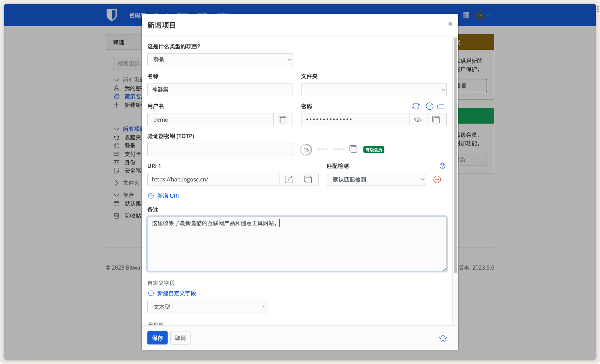
Task: Open the item type dropdown showing 登录
Action: [220, 60]
